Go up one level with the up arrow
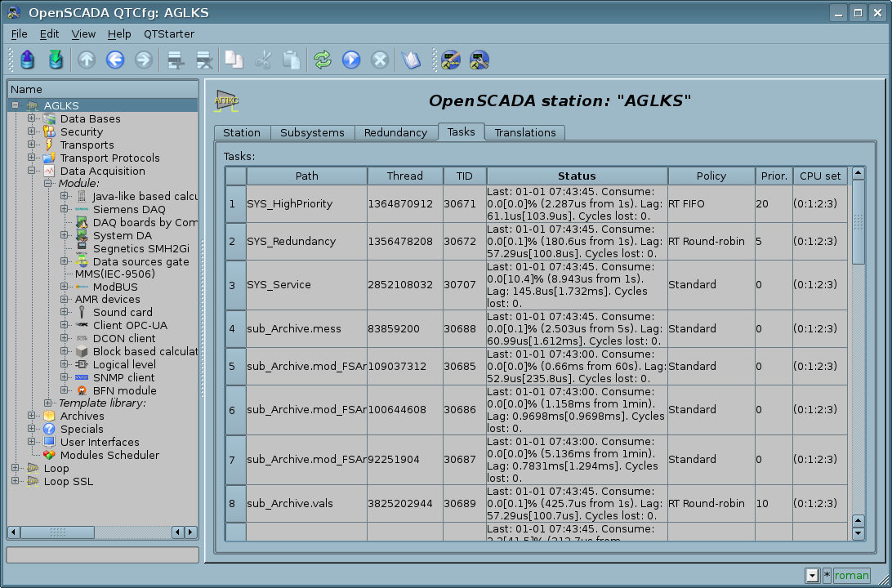Viewport: 892px width, 588px height. (87, 59)
